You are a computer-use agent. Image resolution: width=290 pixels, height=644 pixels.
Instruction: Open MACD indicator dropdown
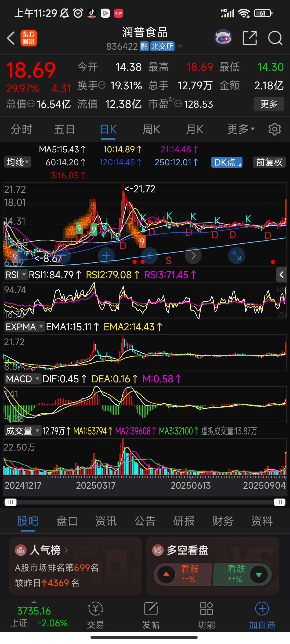[x=23, y=379]
